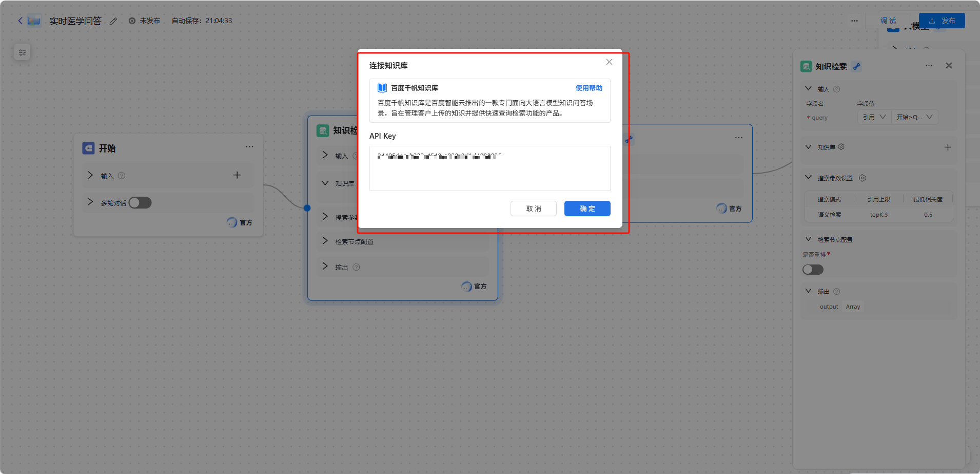Click help icon beside 输出 in side panel
This screenshot has height=474, width=980.
pyautogui.click(x=836, y=292)
